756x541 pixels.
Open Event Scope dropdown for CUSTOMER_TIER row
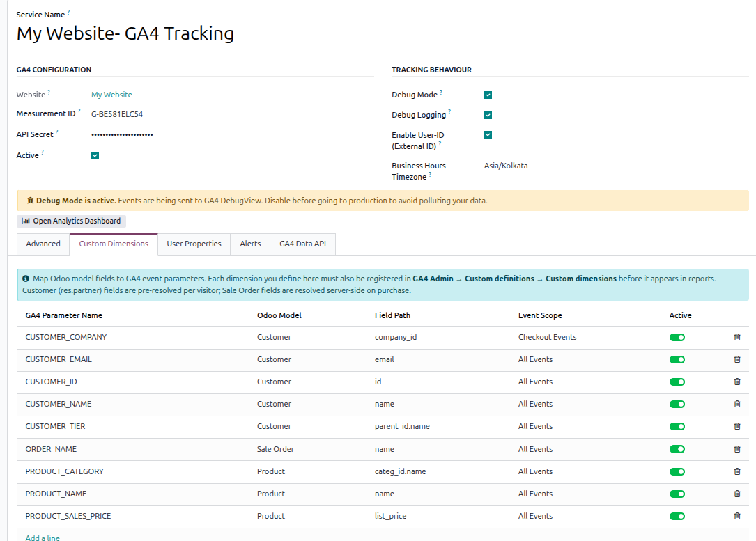coord(535,426)
